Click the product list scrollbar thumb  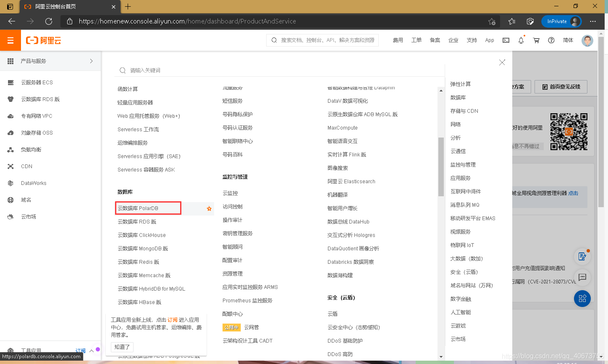pos(441,167)
